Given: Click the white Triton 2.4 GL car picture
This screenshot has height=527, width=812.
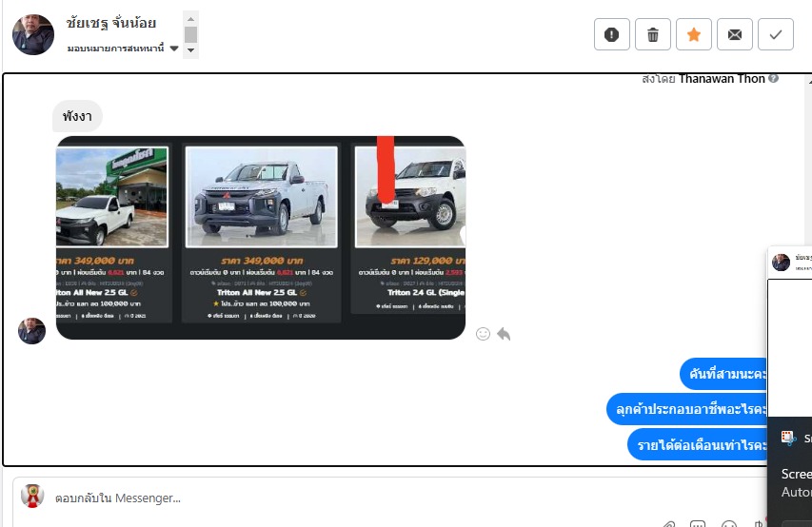Looking at the screenshot, I should coord(410,197).
